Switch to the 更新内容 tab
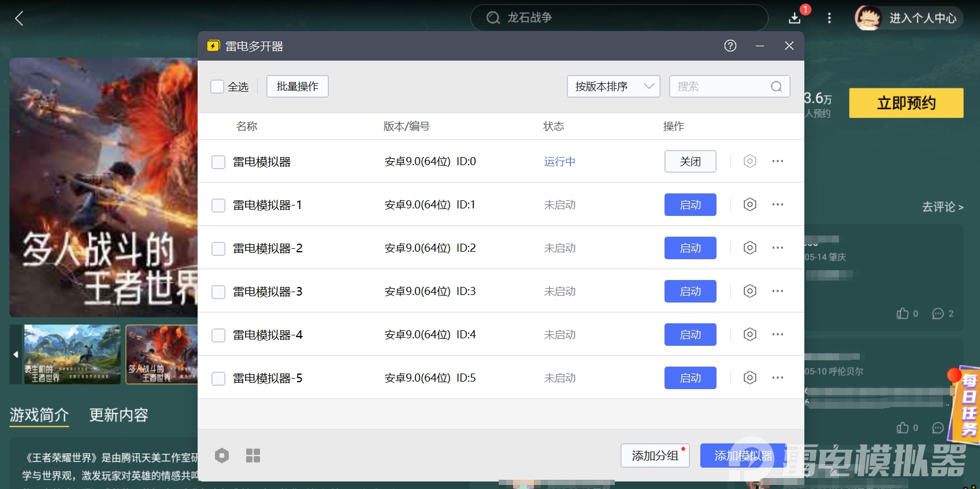 pos(118,415)
